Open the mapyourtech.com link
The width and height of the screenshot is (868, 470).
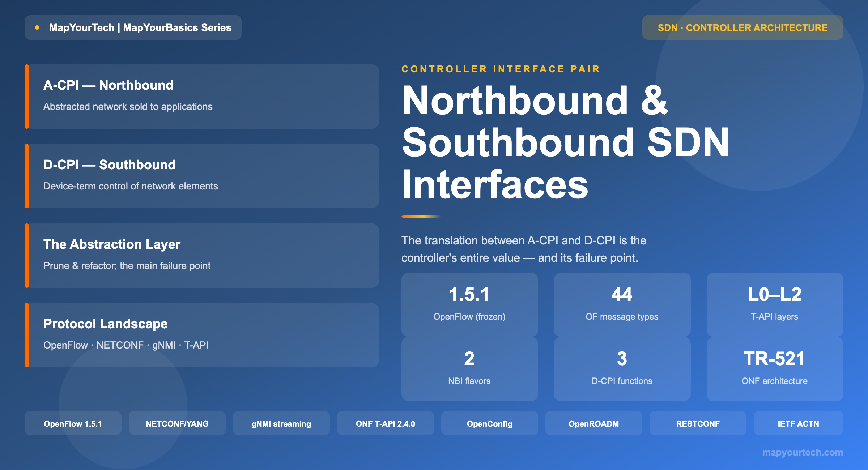click(x=803, y=452)
